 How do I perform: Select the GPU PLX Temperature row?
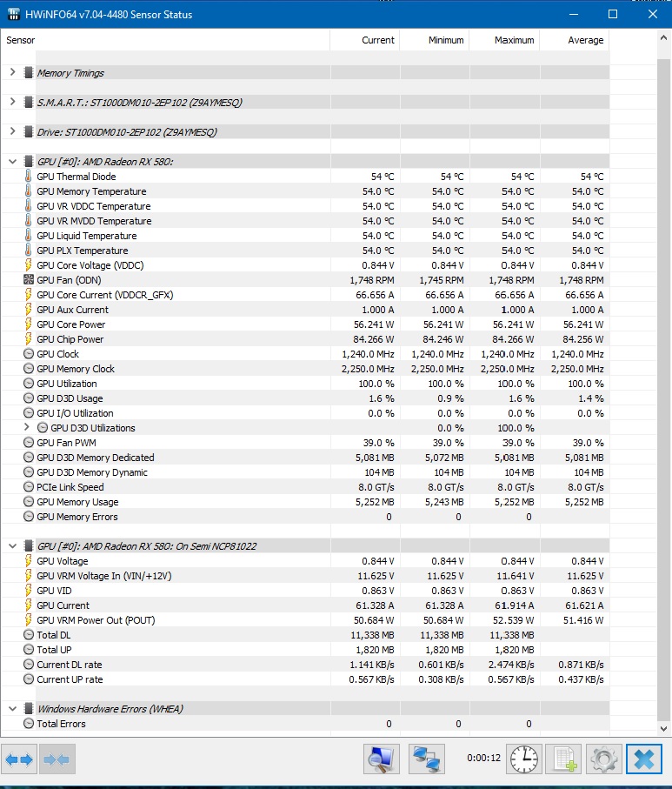click(x=305, y=251)
